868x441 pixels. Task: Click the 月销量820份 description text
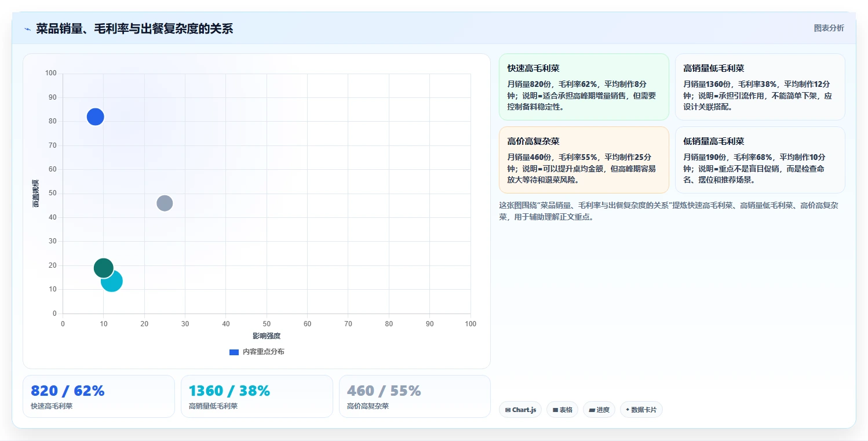click(x=582, y=95)
